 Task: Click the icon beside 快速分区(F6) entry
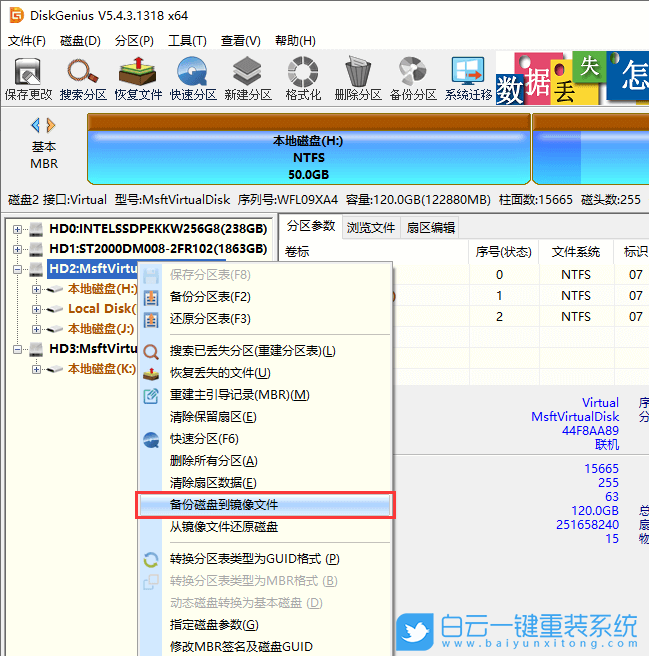click(x=151, y=440)
